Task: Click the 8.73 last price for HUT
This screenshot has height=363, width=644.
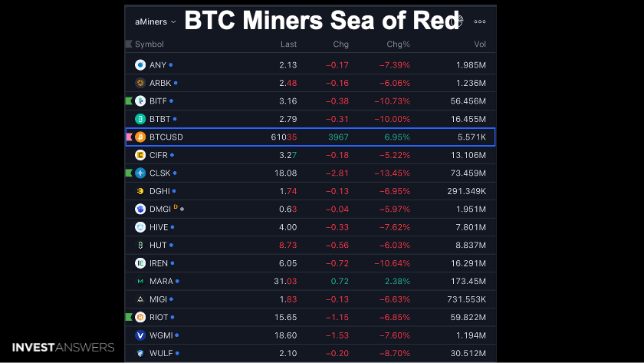Action: coord(288,245)
